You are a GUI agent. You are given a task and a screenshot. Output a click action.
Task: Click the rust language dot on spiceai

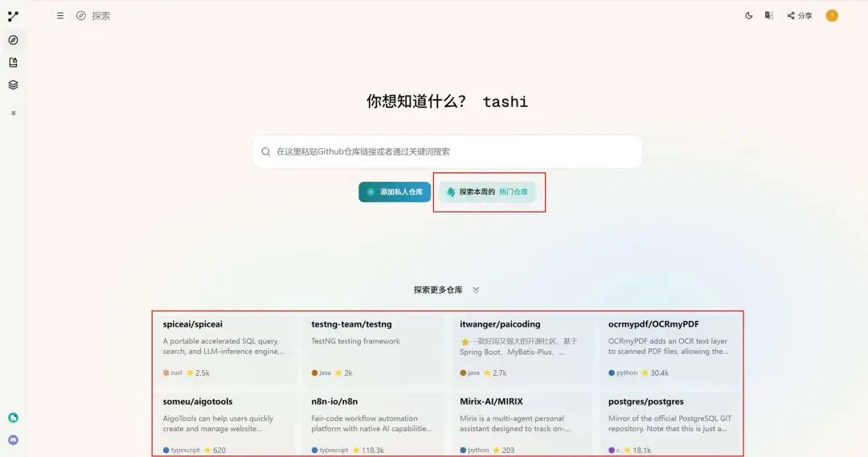point(166,373)
